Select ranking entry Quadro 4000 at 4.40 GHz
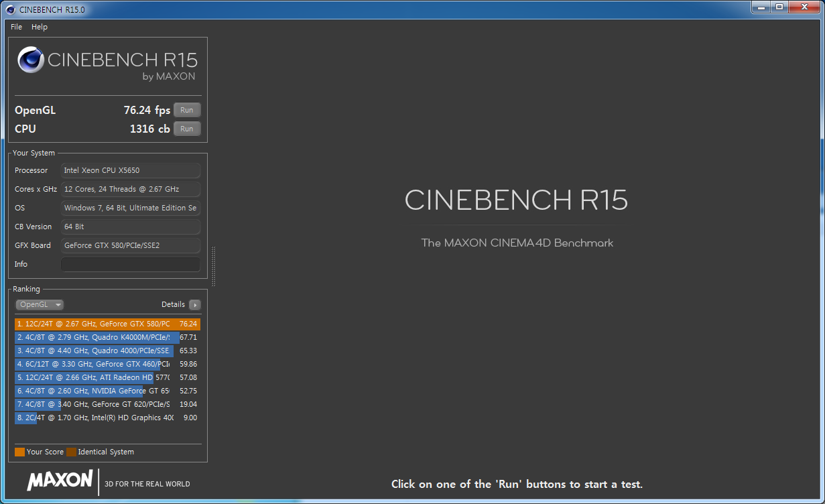825x504 pixels. click(x=107, y=351)
